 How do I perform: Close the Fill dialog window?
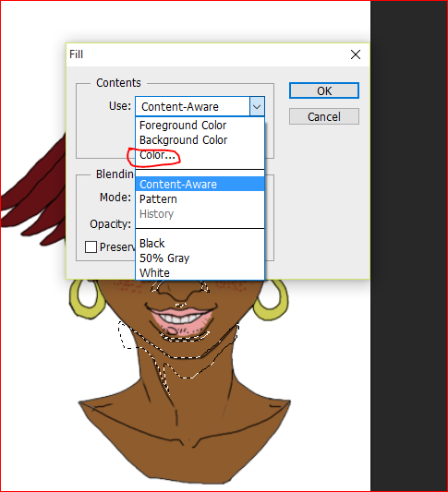pyautogui.click(x=356, y=54)
